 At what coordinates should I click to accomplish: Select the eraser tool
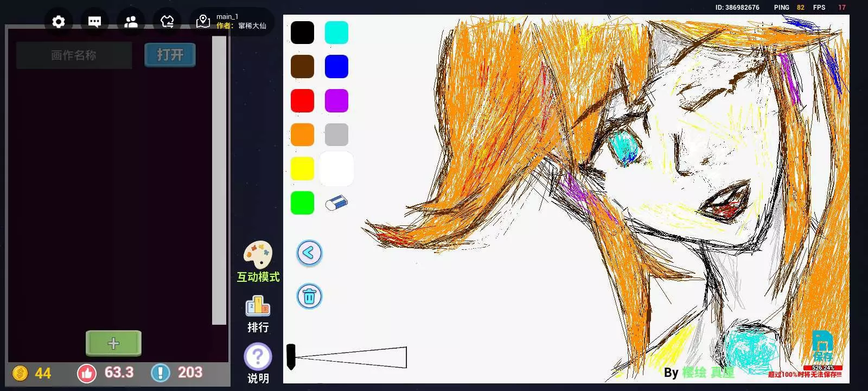[336, 203]
